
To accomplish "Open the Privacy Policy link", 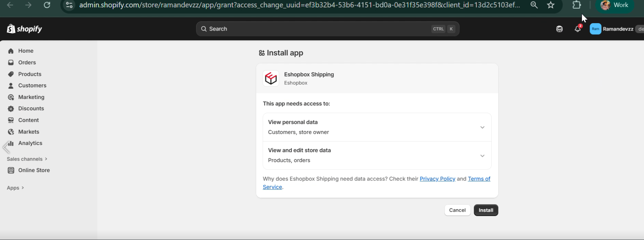I will (437, 179).
